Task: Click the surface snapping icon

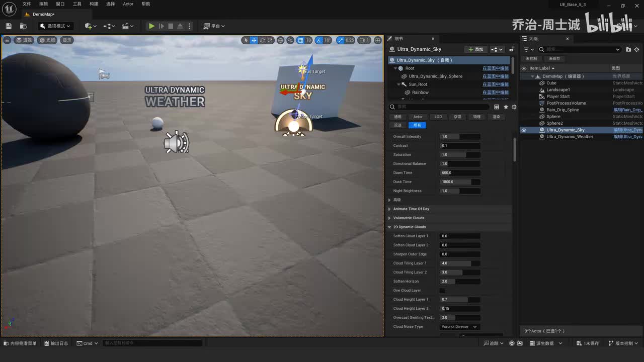Action: pyautogui.click(x=290, y=40)
